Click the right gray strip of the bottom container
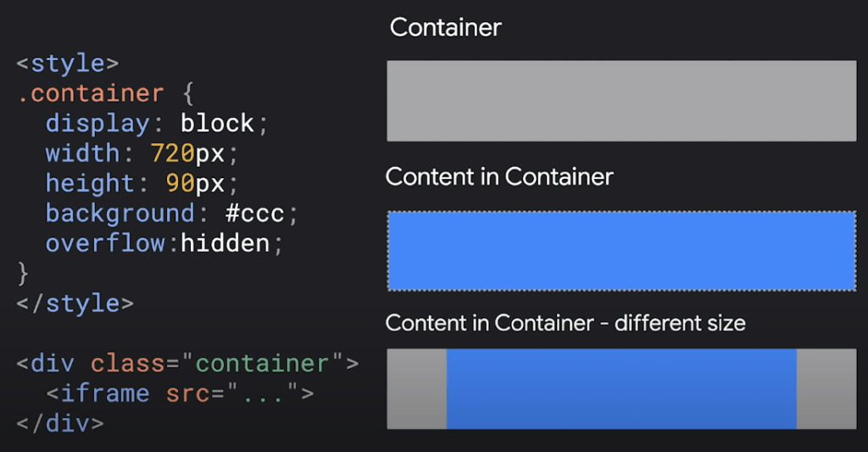 tap(826, 389)
